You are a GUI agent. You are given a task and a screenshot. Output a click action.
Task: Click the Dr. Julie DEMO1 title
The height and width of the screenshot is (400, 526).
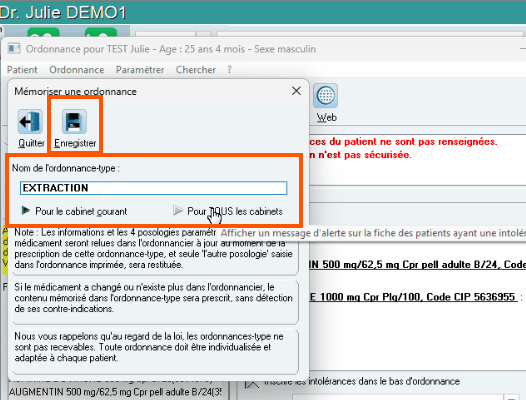tap(63, 12)
